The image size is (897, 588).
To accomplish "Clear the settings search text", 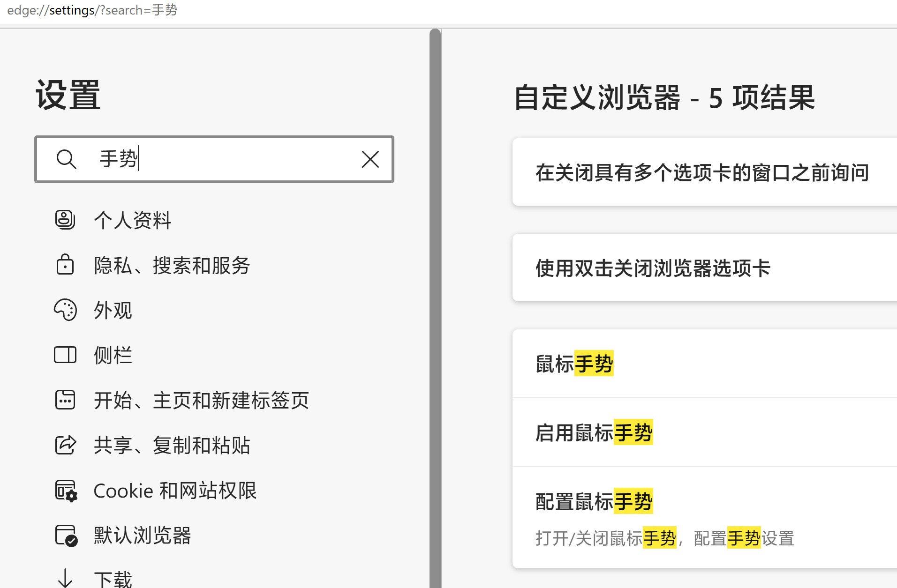I will pos(370,159).
